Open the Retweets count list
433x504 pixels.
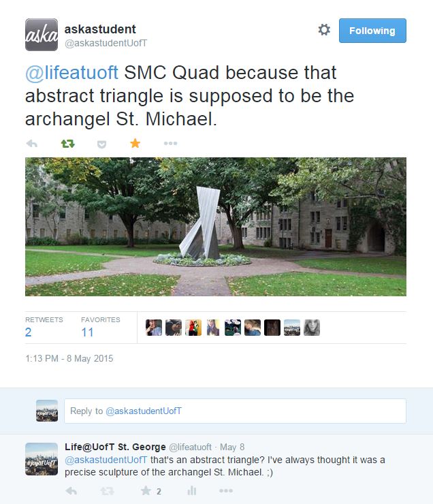coord(29,332)
